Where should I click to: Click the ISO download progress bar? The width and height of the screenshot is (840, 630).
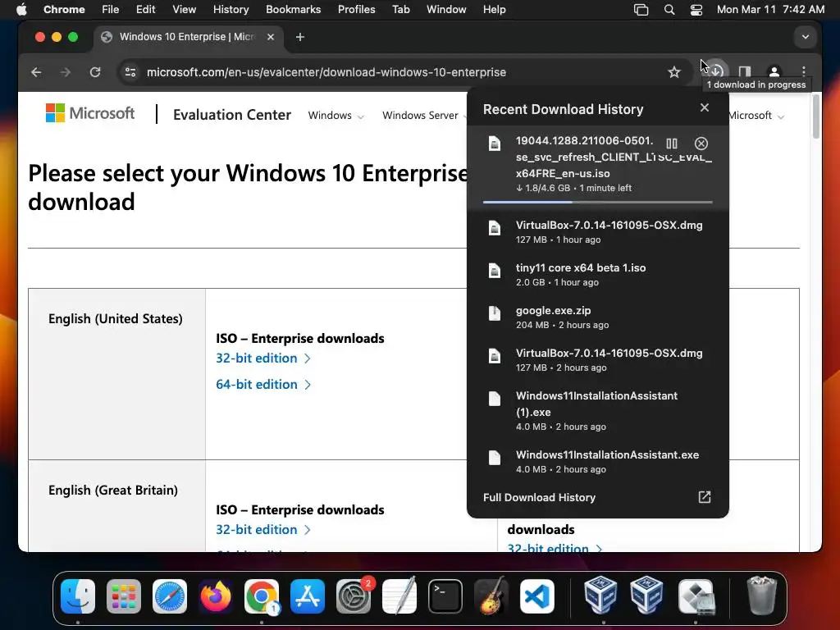pyautogui.click(x=597, y=202)
